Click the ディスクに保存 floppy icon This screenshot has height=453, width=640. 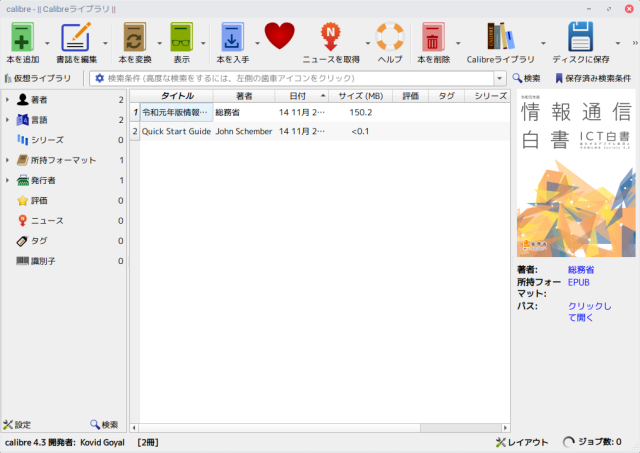tap(581, 37)
